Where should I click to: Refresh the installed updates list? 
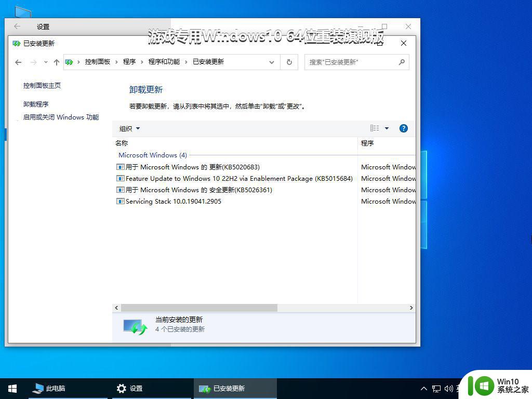[x=289, y=62]
